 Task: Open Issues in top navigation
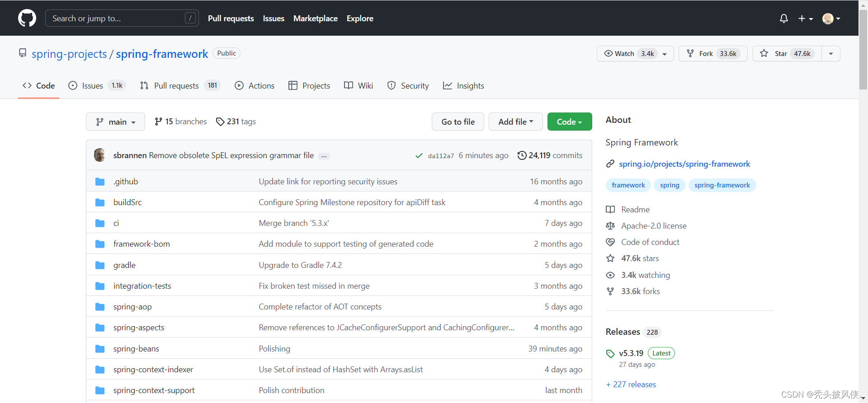coord(274,19)
